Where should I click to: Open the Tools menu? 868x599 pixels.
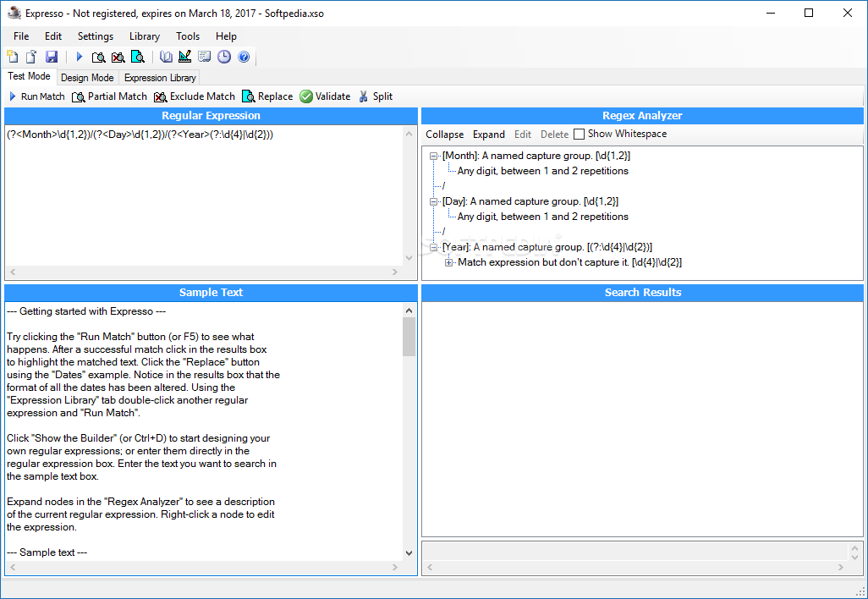(188, 36)
